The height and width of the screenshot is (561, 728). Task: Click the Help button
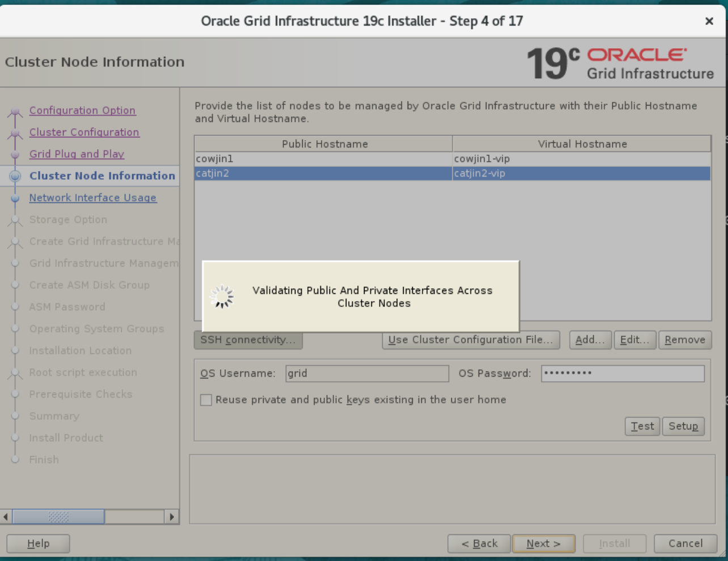pyautogui.click(x=38, y=543)
